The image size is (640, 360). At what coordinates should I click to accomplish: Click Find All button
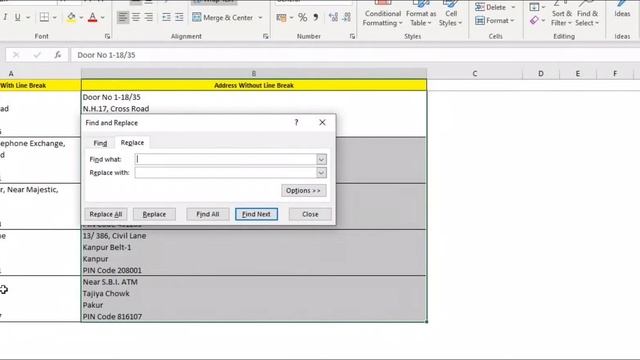[208, 214]
